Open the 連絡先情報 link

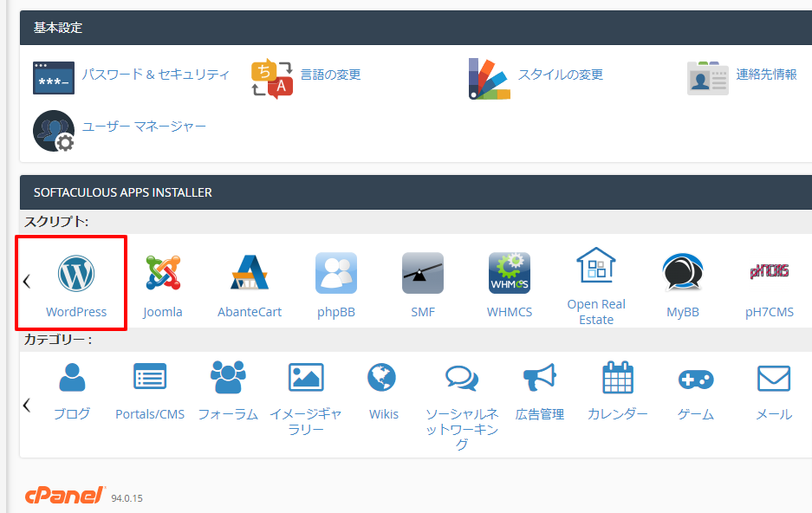click(766, 75)
